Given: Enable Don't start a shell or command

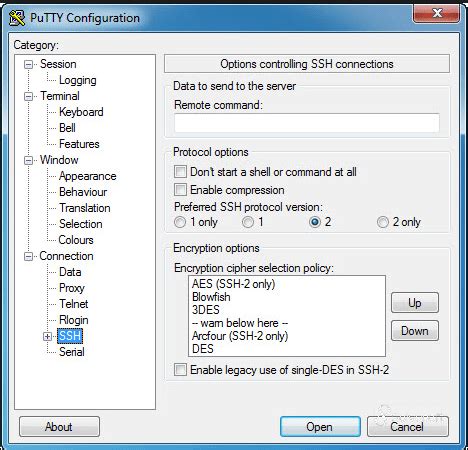Looking at the screenshot, I should pyautogui.click(x=180, y=172).
